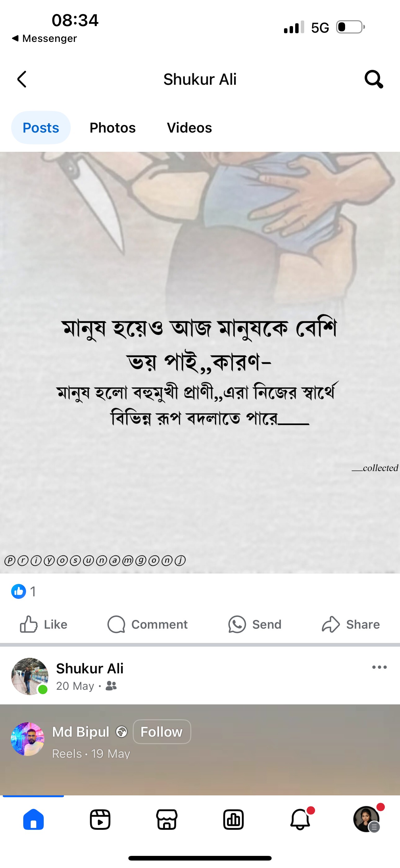Switch to the Photos tab
The height and width of the screenshot is (868, 400).
tap(113, 128)
